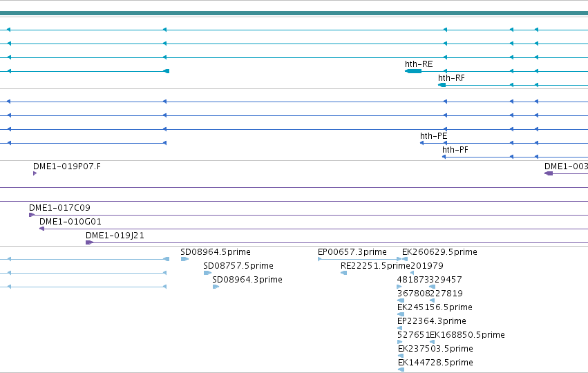Select the EK237503.5prime label
The image size is (588, 373).
435,349
